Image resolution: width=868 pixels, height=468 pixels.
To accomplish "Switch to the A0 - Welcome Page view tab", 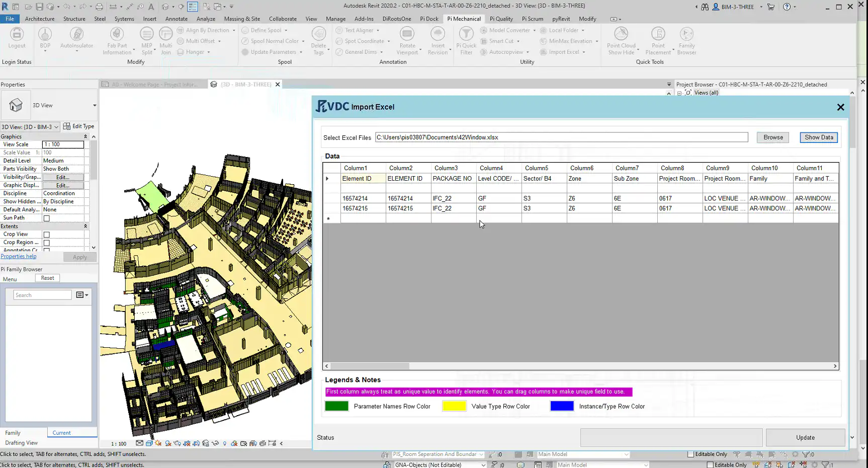I will [x=154, y=85].
